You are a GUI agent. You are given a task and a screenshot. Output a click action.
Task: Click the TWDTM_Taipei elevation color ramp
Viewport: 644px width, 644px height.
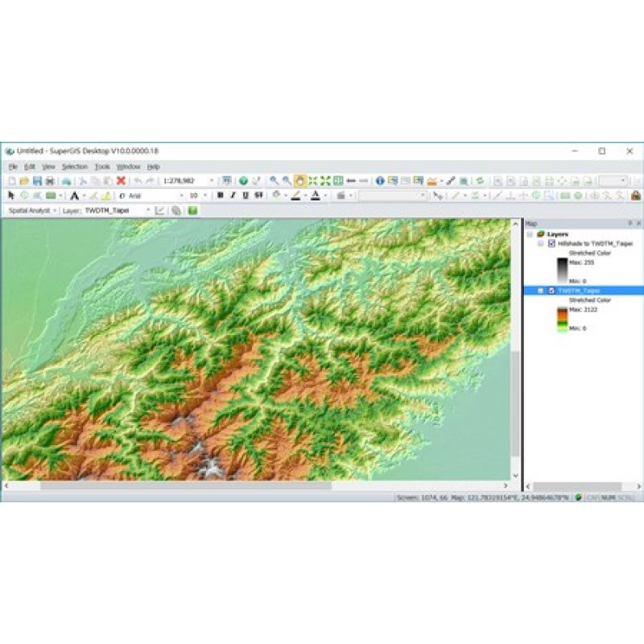pos(562,319)
